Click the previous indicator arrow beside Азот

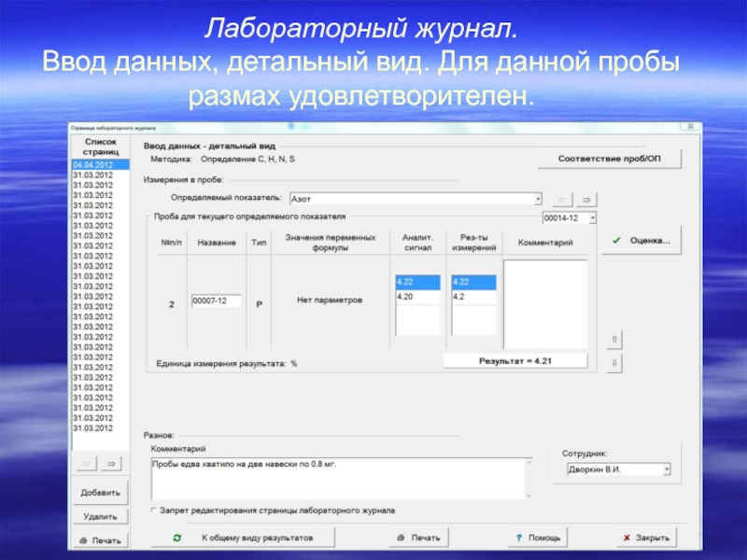coord(562,199)
